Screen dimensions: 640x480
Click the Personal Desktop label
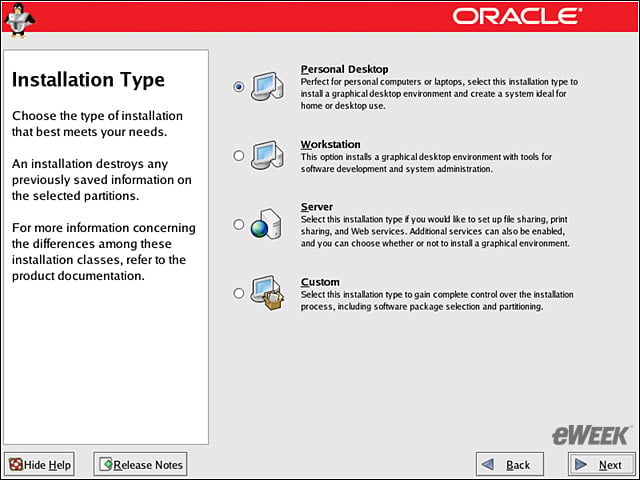[344, 69]
